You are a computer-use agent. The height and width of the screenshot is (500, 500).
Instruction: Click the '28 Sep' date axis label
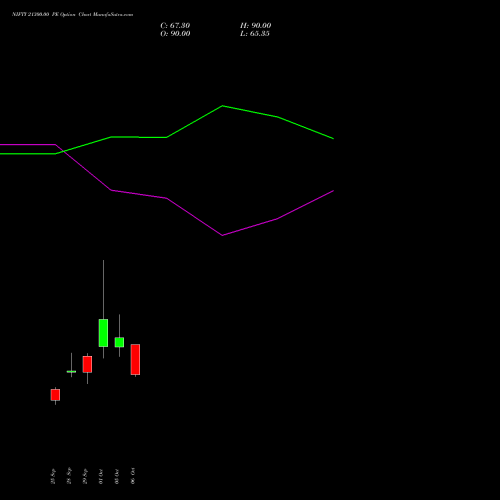click(69, 476)
